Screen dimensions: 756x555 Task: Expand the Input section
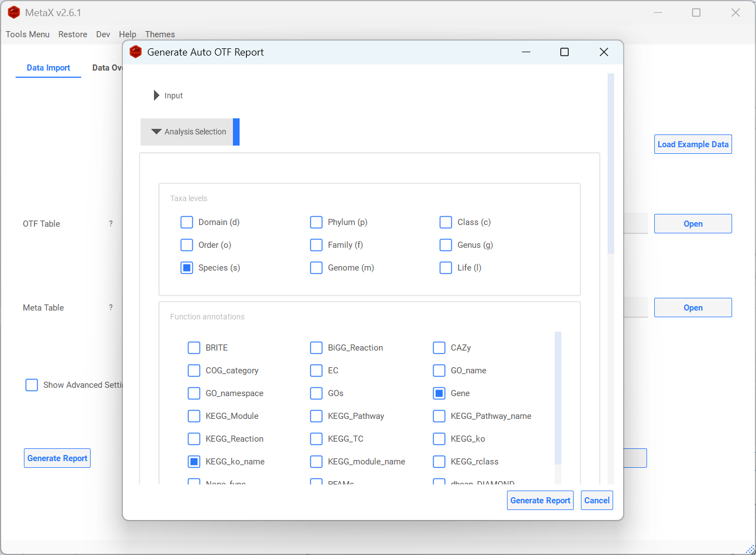pos(168,96)
